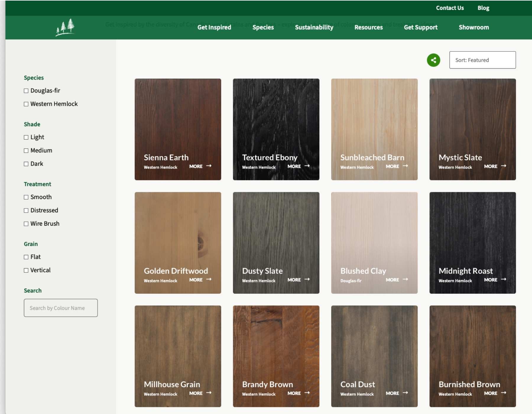Click the arrow on Golden Driftwood card
The height and width of the screenshot is (414, 532).
209,279
